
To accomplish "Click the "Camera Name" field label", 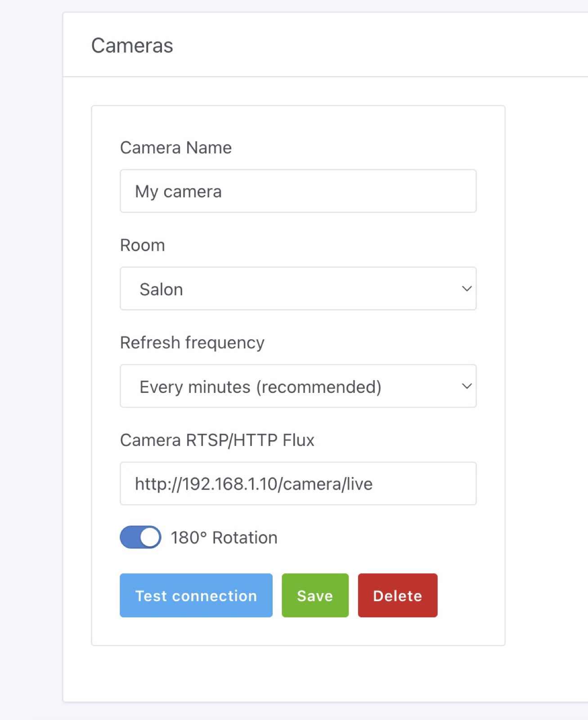I will tap(176, 148).
